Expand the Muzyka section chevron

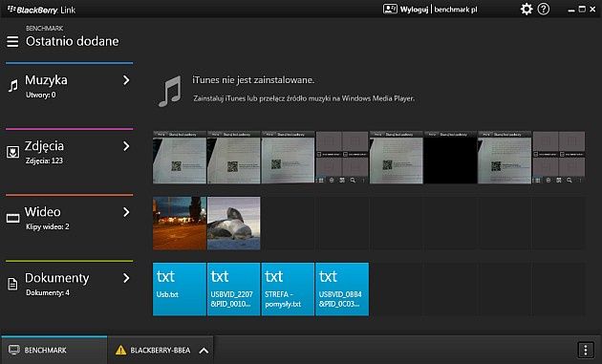click(x=126, y=80)
